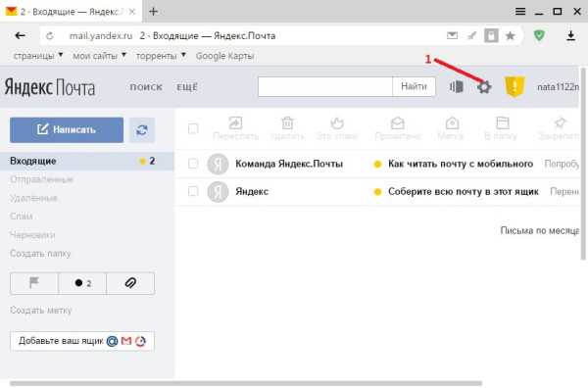Click the Создать метку link

40,311
